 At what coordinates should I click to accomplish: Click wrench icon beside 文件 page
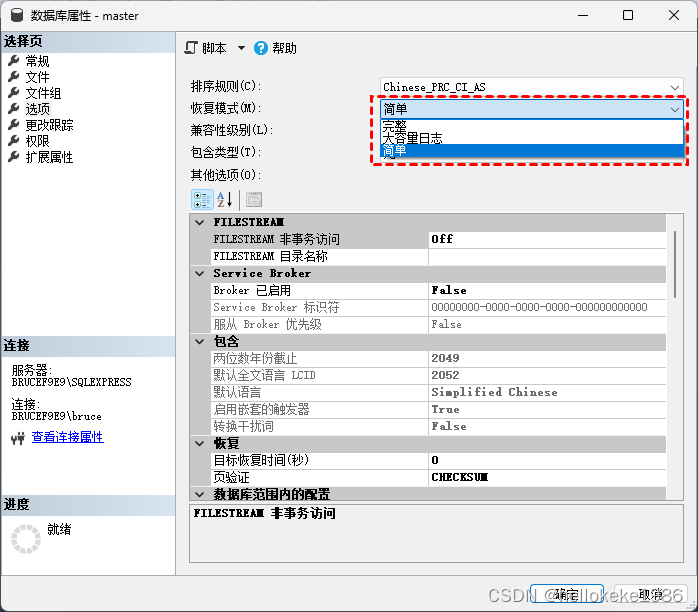point(14,76)
